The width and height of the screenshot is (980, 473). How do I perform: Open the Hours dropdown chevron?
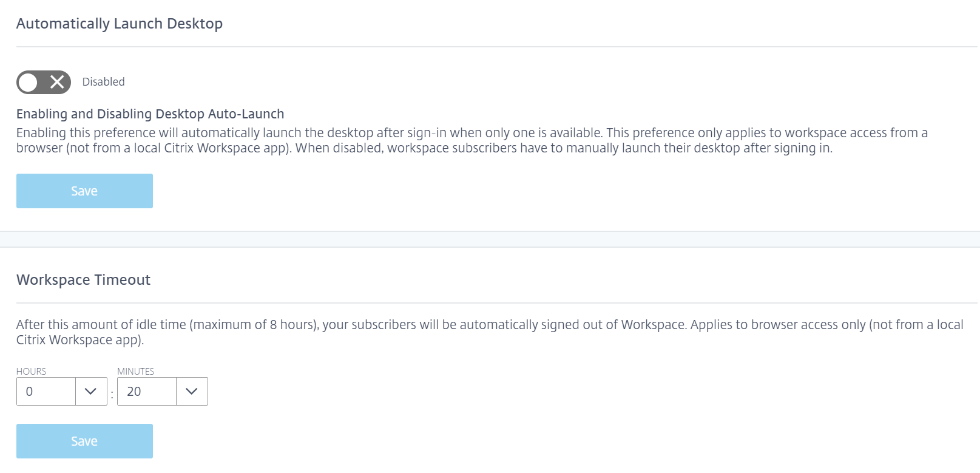[91, 392]
